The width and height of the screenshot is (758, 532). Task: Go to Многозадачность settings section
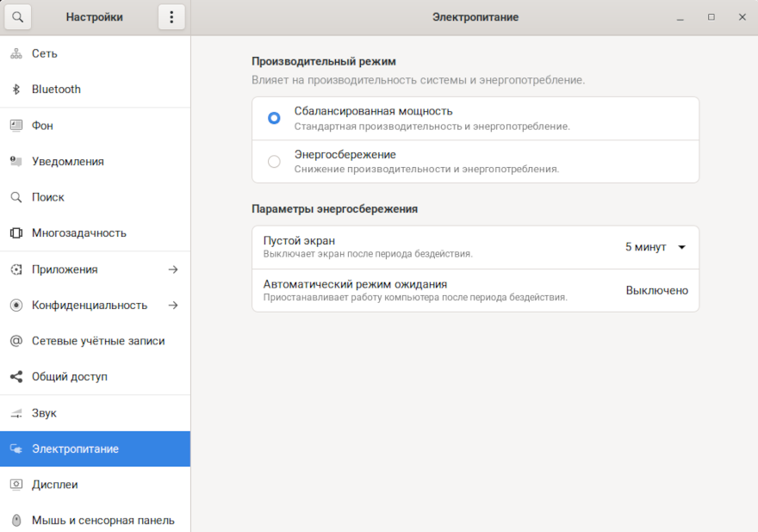pos(78,233)
